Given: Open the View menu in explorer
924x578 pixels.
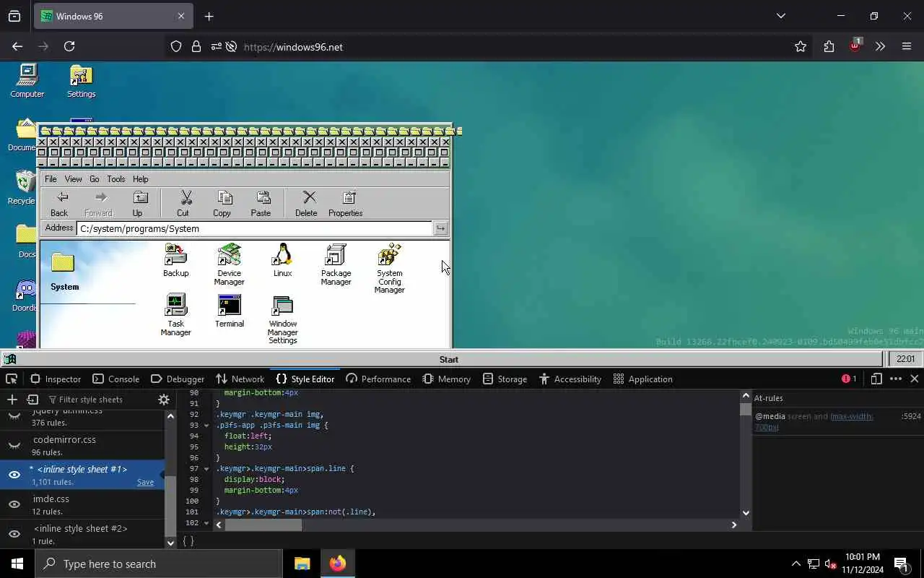Looking at the screenshot, I should tap(74, 178).
